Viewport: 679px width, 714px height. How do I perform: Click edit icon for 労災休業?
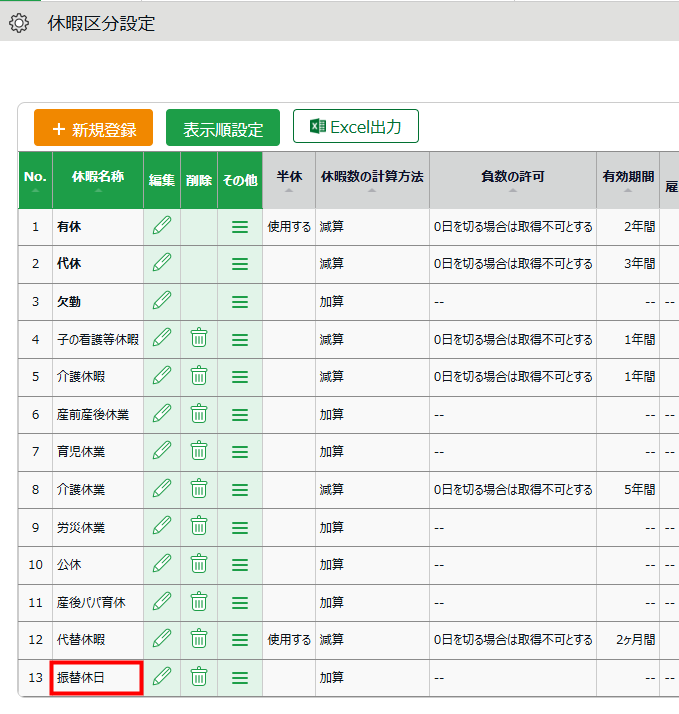[x=162, y=526]
